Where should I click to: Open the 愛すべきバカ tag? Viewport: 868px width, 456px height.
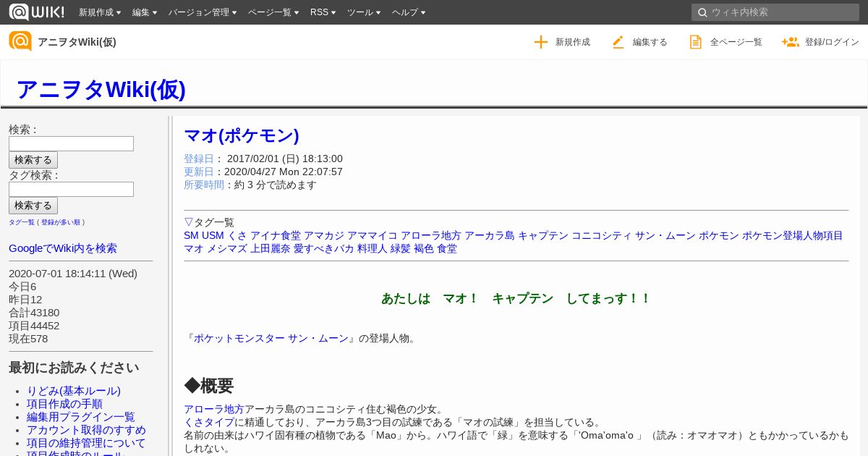point(324,248)
